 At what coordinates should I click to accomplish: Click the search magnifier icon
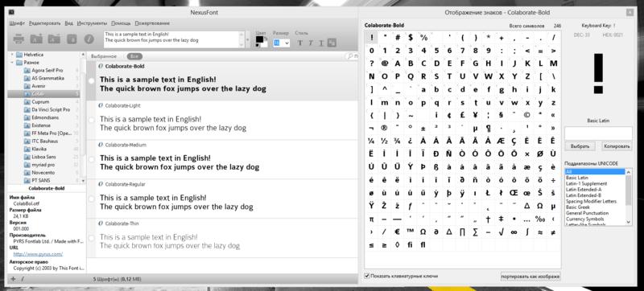(349, 56)
